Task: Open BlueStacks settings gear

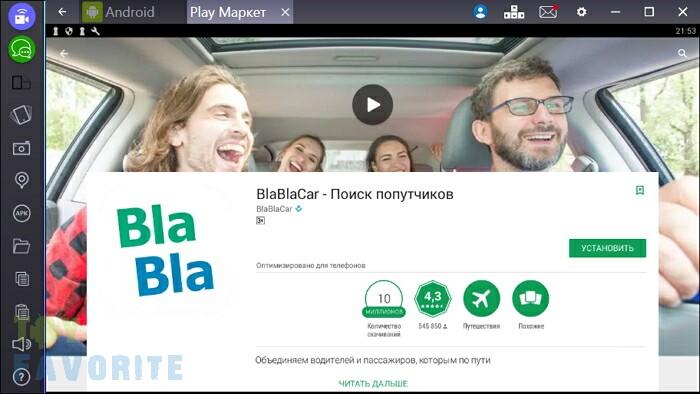Action: click(x=581, y=12)
